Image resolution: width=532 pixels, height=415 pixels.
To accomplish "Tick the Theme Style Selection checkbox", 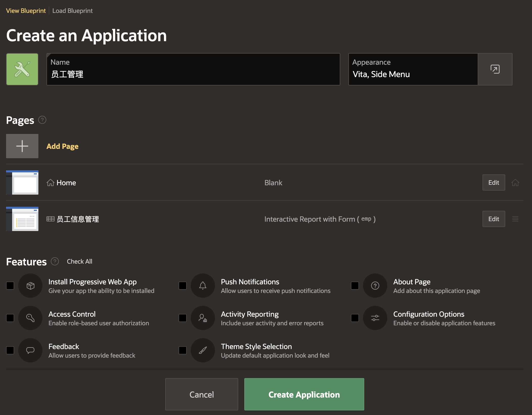I will [x=182, y=350].
